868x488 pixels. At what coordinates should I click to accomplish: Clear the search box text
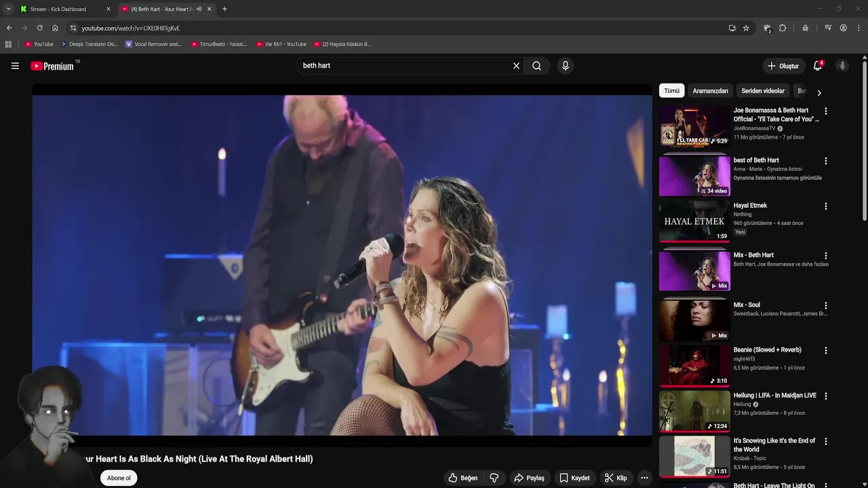[x=516, y=66]
